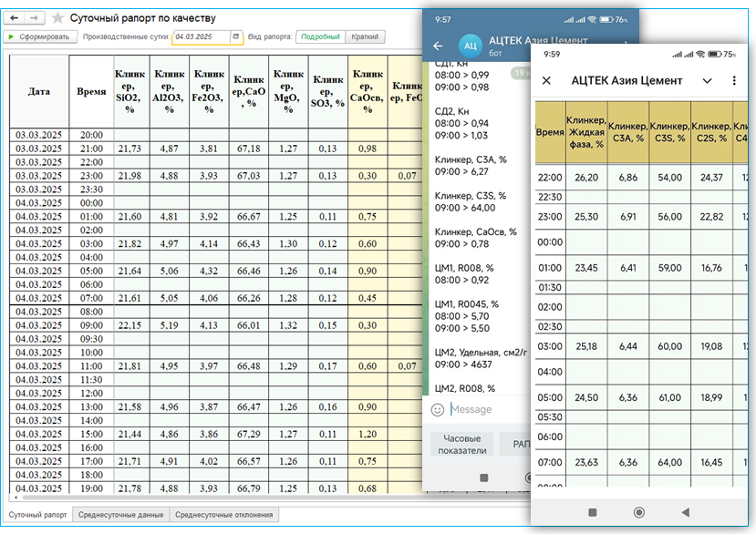The image size is (756, 534).
Task: Click the Al2O3 value 5,19 at 09:00
Action: 170,325
